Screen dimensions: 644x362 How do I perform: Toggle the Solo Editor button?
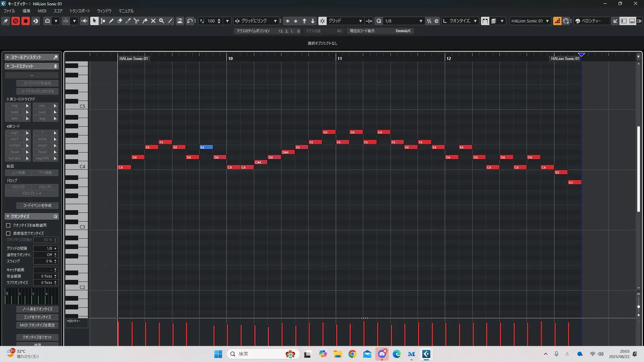point(15,21)
